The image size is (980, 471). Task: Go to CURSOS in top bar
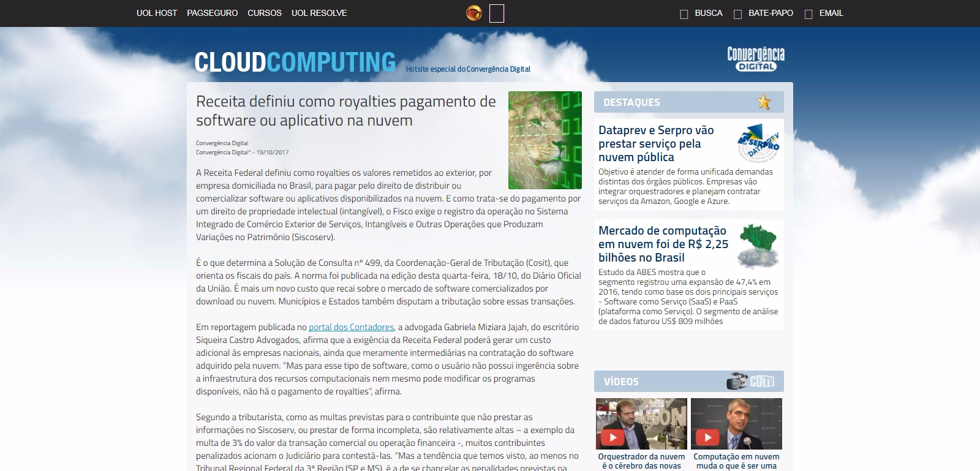tap(265, 13)
